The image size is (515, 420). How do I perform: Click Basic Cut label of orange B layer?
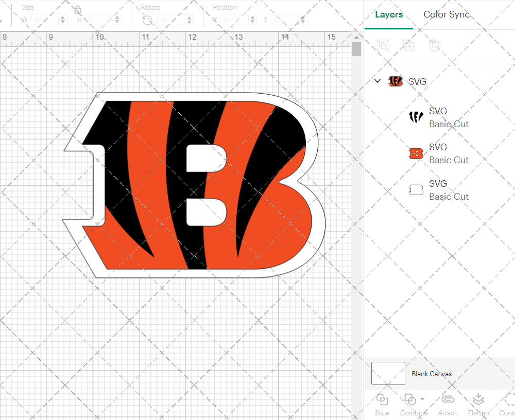(449, 160)
